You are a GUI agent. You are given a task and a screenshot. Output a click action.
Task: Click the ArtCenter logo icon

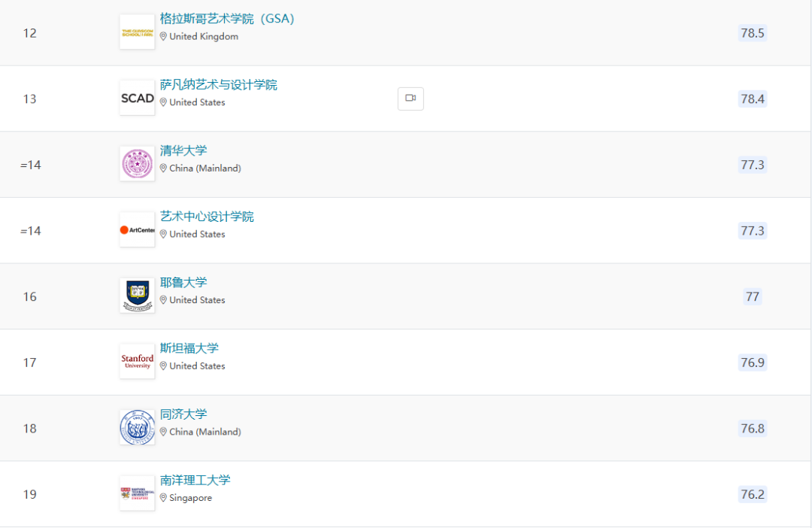coord(137,230)
